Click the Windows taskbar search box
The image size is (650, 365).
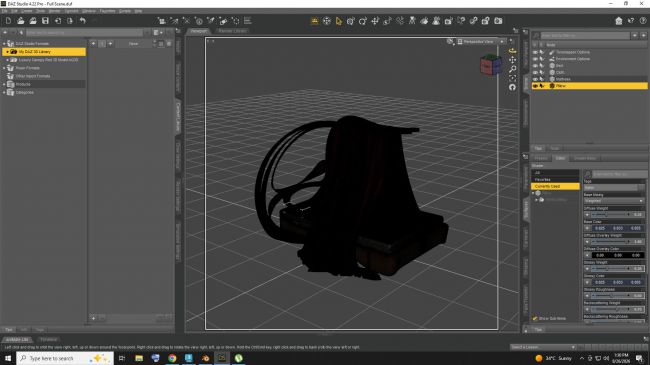(65, 358)
